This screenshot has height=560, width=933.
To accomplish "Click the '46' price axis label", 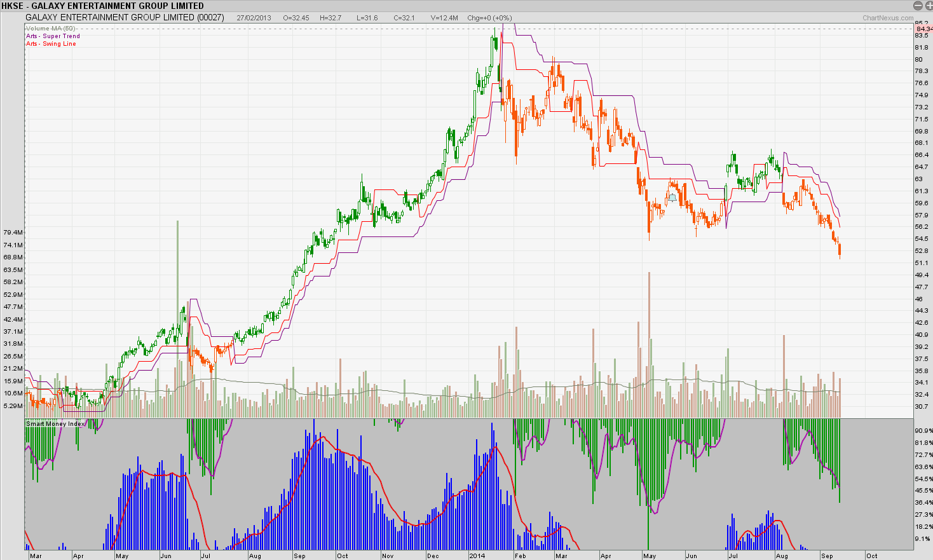I will point(918,299).
